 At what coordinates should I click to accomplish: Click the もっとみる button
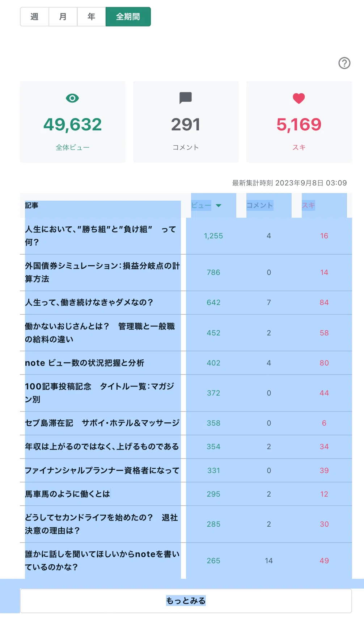coord(186,601)
